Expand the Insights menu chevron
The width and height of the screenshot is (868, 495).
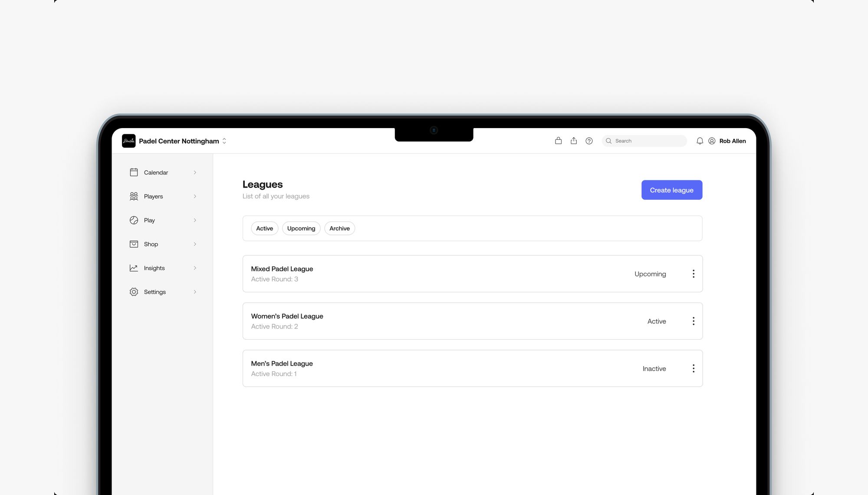coord(195,268)
